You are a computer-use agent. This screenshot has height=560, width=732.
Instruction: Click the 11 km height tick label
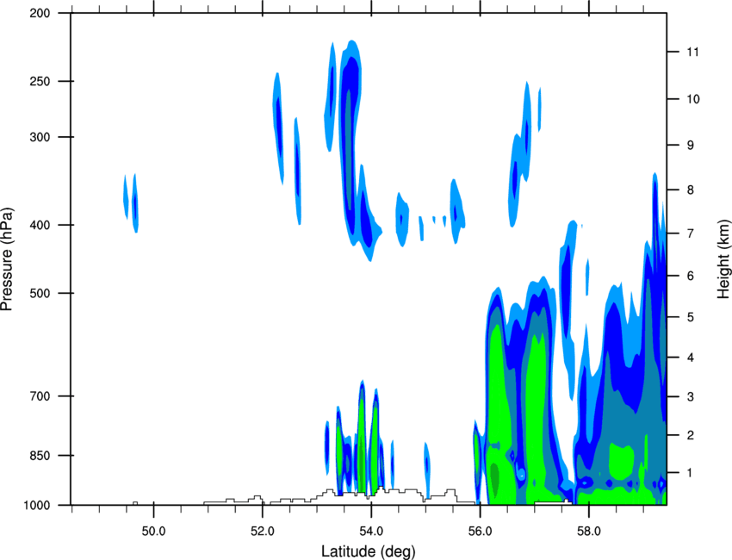pyautogui.click(x=692, y=52)
